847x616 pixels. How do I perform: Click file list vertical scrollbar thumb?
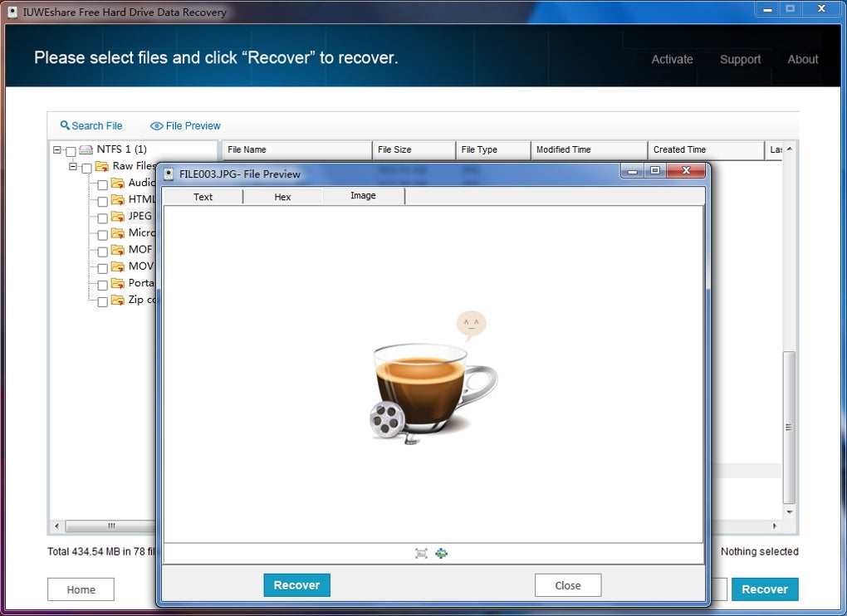point(789,427)
